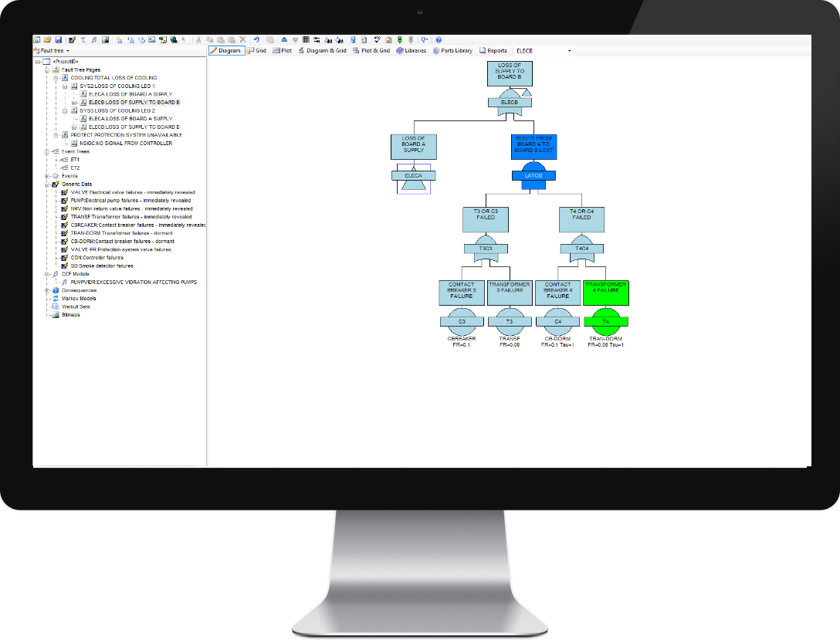
Task: Switch to the Diagram & Grid tab
Action: click(323, 50)
